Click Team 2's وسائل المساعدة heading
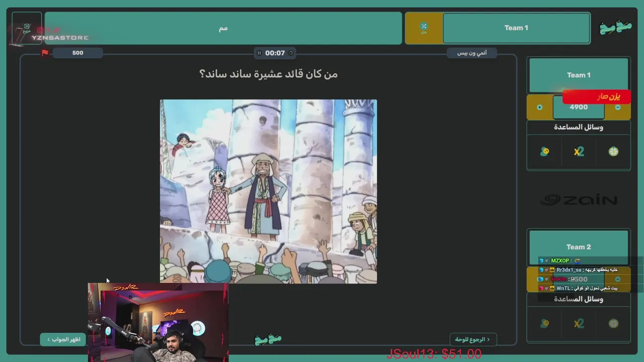This screenshot has height=362, width=644. (579, 299)
